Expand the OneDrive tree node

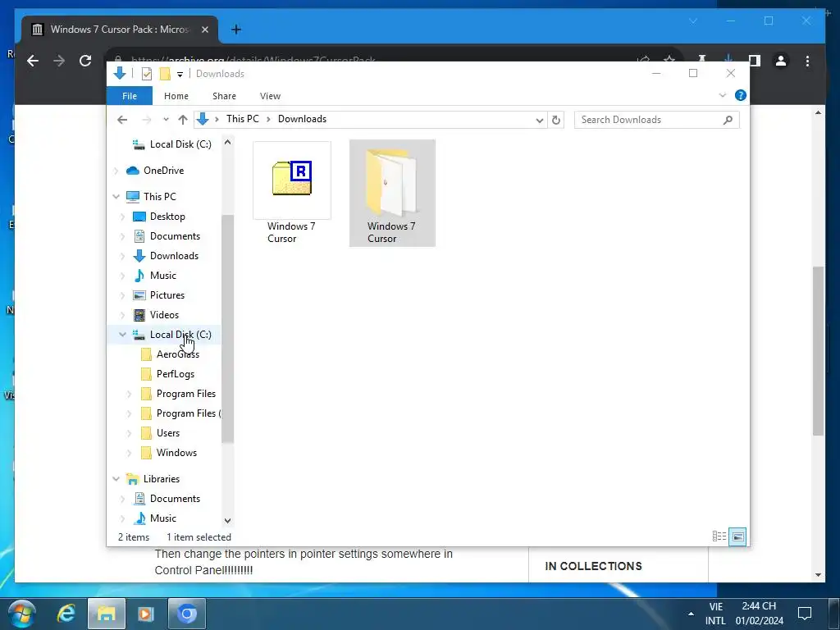[116, 171]
